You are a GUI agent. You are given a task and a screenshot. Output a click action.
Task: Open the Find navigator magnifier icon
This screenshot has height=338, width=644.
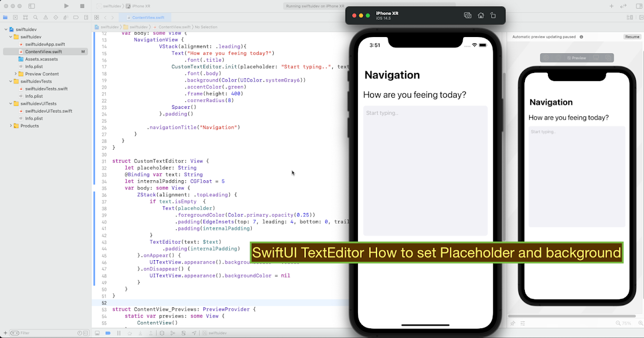tap(35, 18)
